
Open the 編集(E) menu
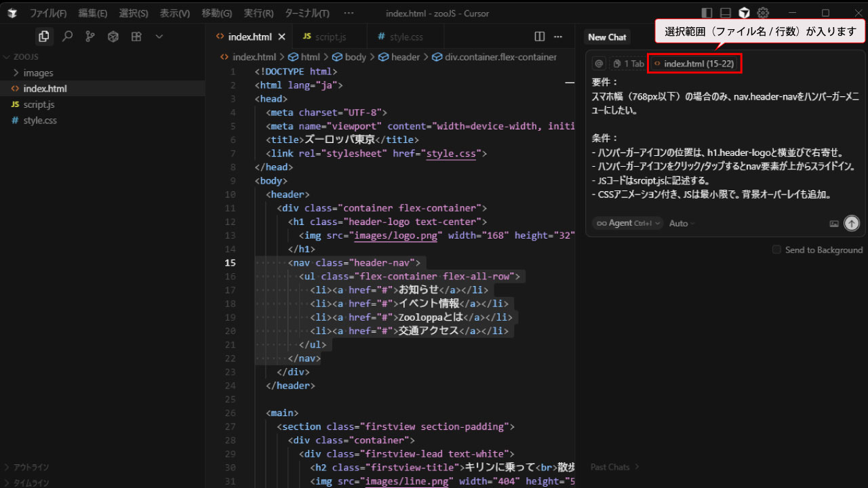93,13
